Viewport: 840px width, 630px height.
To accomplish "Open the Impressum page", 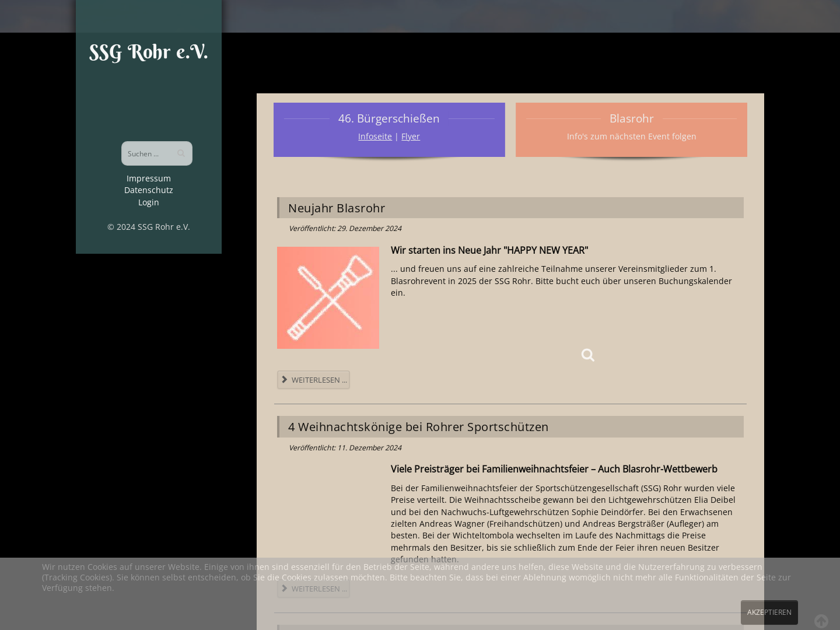I will pyautogui.click(x=149, y=178).
